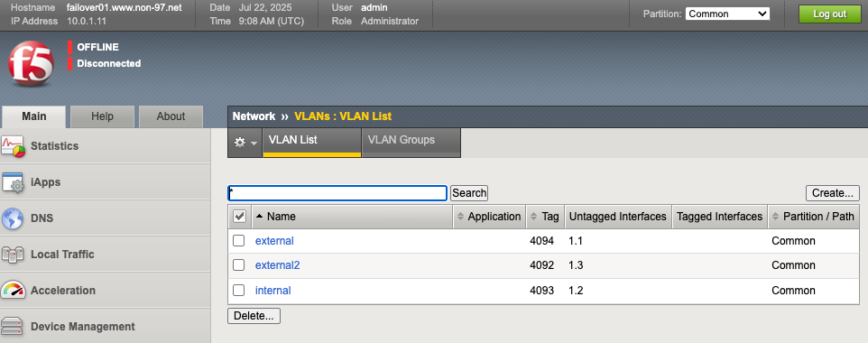
Task: Click the Disconnected status indicator
Action: [109, 64]
